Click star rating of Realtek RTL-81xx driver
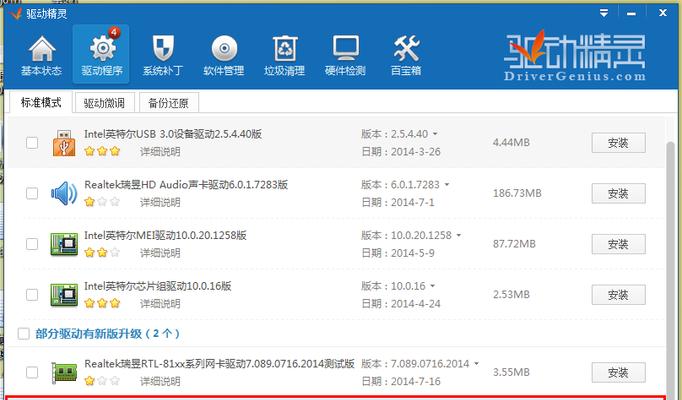 point(102,381)
